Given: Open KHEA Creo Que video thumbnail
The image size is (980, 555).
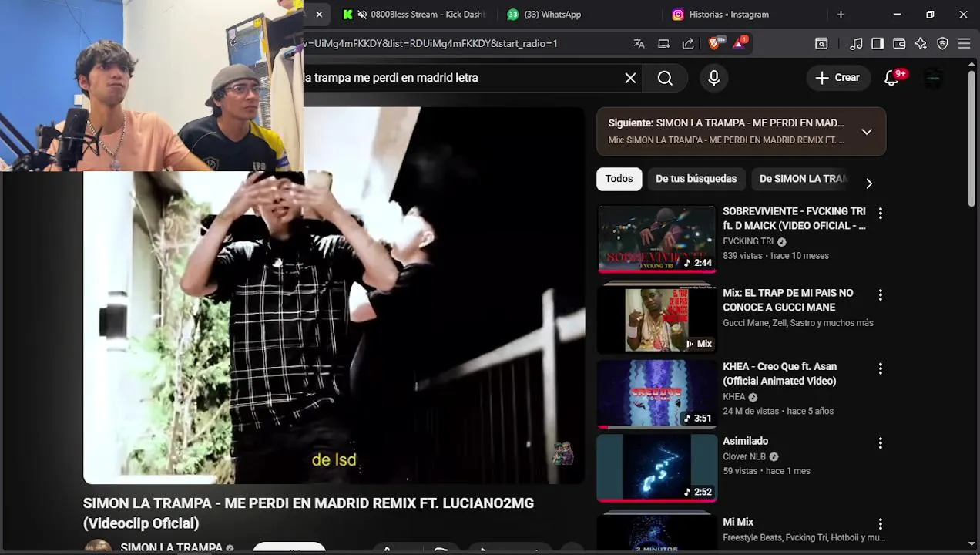Looking at the screenshot, I should [x=657, y=394].
